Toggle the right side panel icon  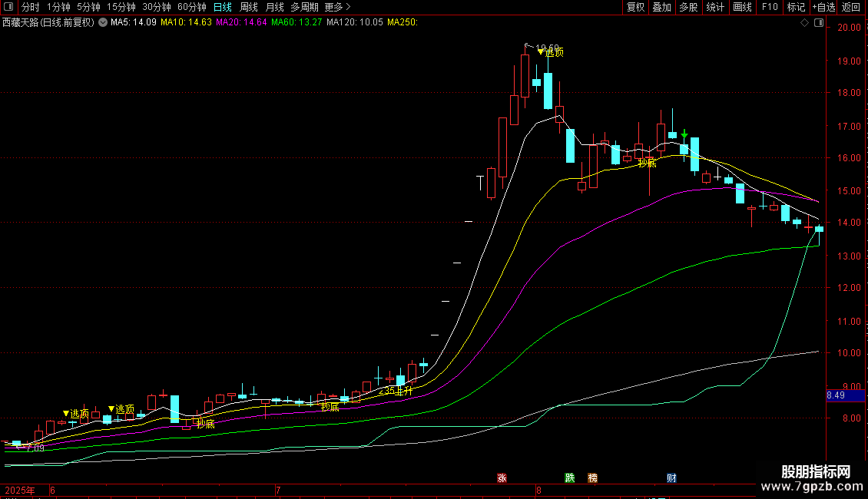point(819,23)
